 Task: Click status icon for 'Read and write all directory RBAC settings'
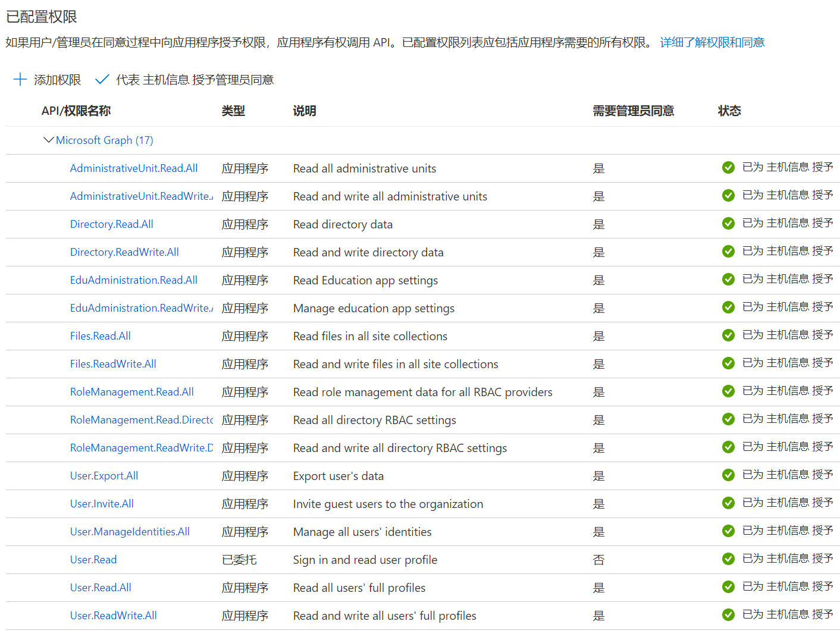tap(728, 447)
